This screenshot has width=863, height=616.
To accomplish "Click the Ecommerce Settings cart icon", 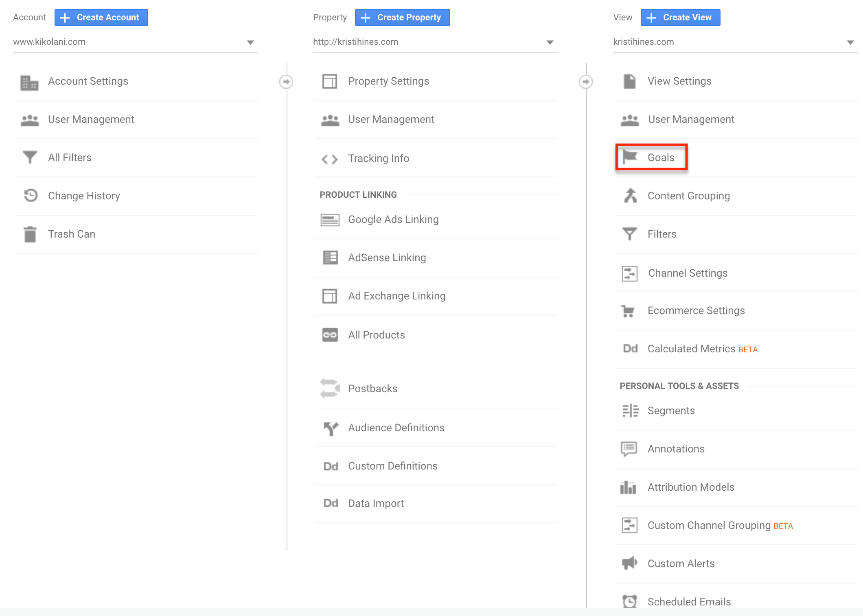I will tap(629, 311).
